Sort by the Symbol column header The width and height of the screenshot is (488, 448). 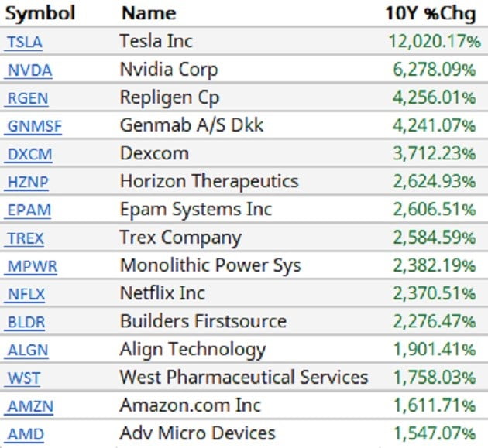point(40,13)
